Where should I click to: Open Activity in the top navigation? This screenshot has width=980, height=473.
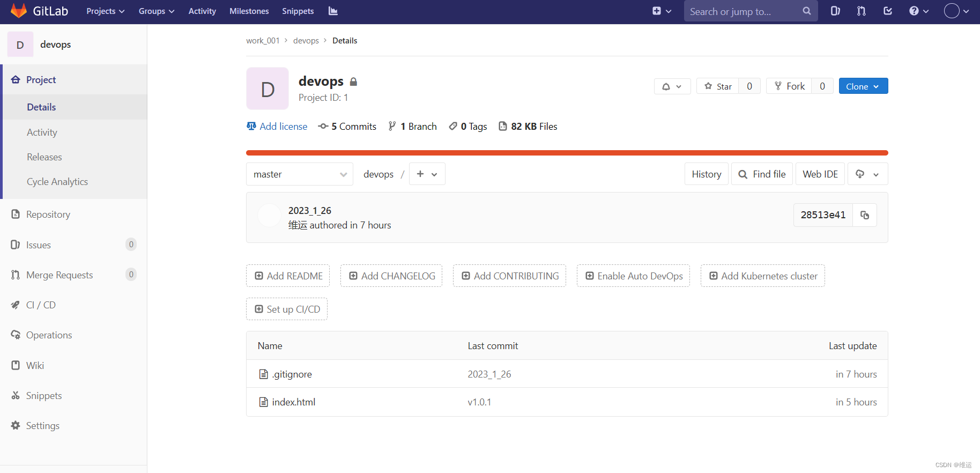click(x=202, y=11)
